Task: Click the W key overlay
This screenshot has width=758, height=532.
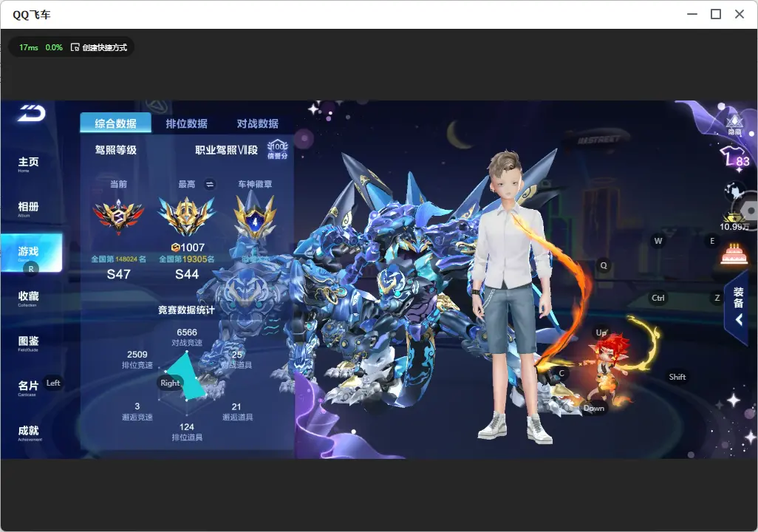Action: pos(658,241)
